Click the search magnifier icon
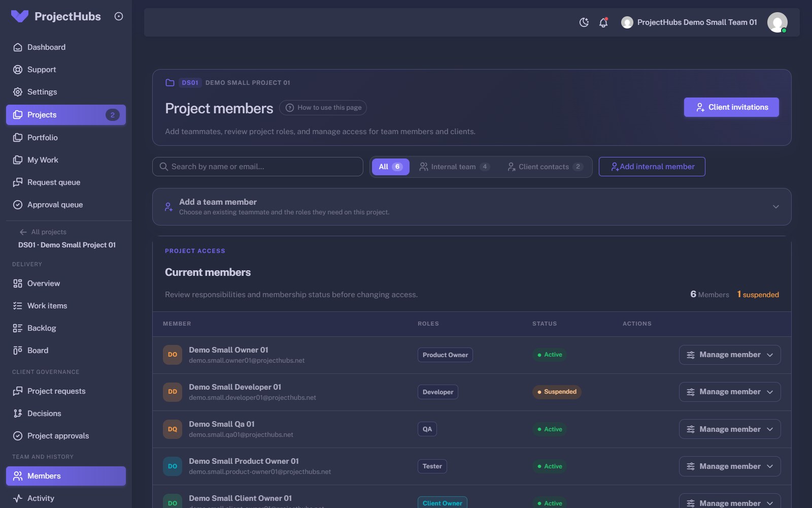The height and width of the screenshot is (508, 812). 164,167
